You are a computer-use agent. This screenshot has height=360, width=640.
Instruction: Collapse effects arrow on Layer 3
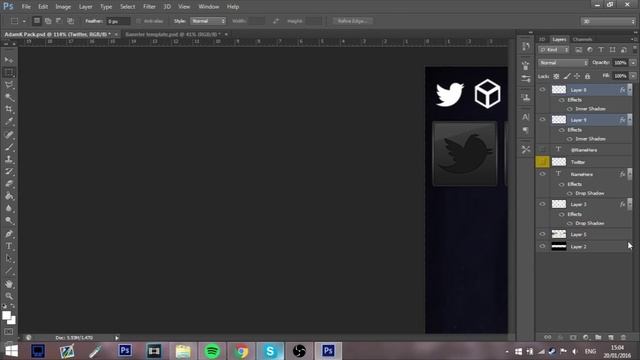coord(630,204)
